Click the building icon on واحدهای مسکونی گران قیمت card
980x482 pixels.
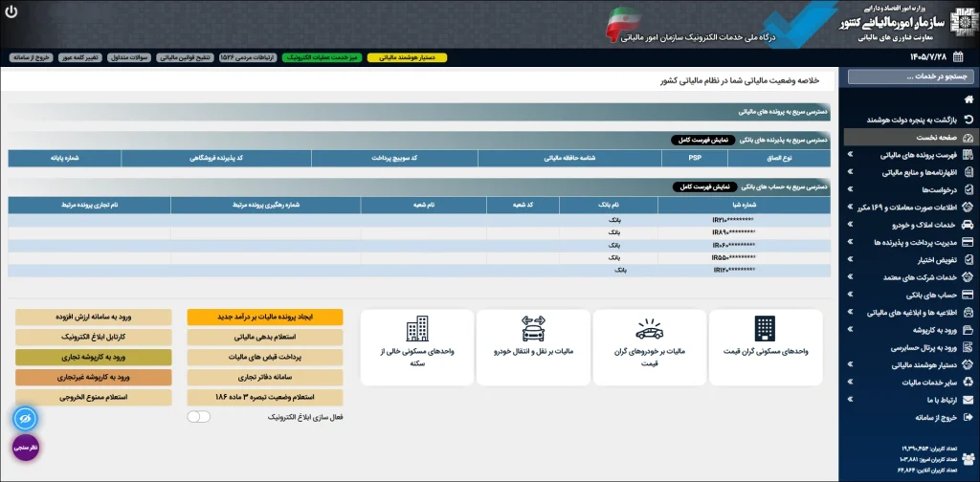click(x=765, y=328)
